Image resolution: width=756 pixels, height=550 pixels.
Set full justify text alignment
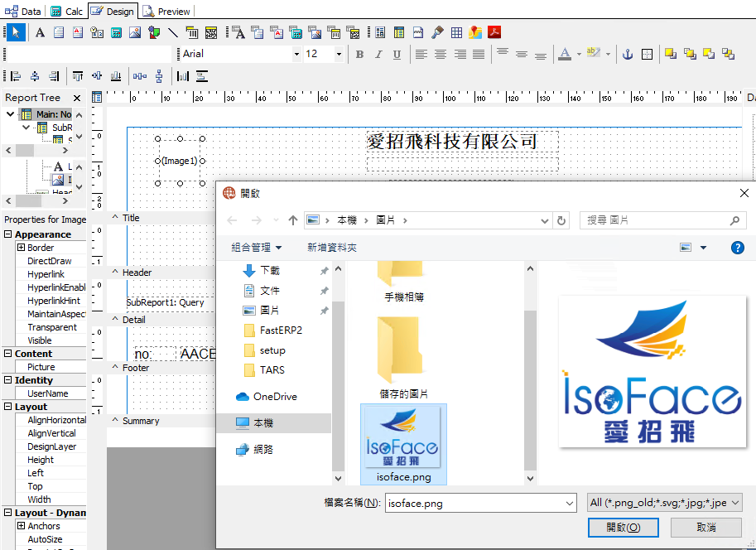point(479,54)
